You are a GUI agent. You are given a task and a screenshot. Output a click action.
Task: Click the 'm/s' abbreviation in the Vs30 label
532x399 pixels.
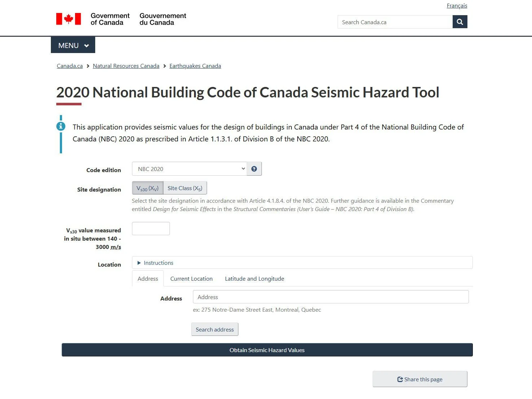[x=116, y=247]
